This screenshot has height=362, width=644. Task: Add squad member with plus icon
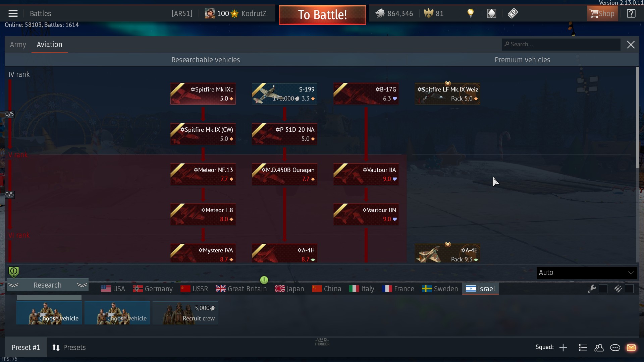point(563,348)
